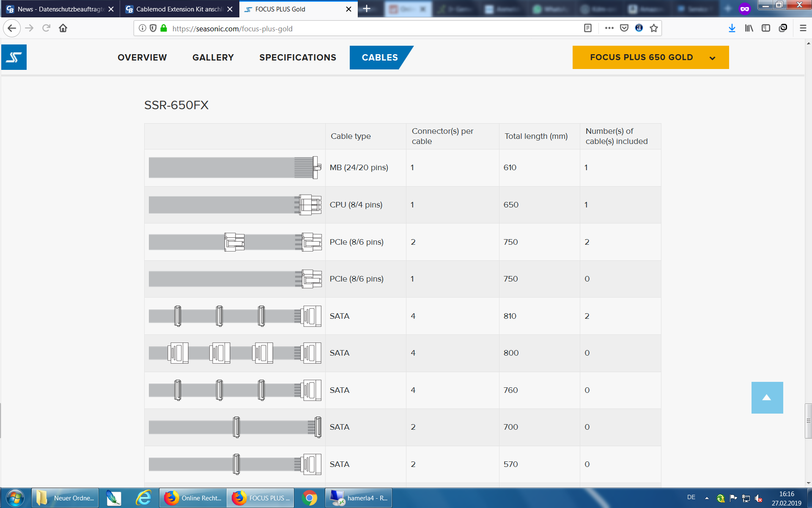The height and width of the screenshot is (508, 812).
Task: Click the Firefox home icon
Action: coord(63,28)
